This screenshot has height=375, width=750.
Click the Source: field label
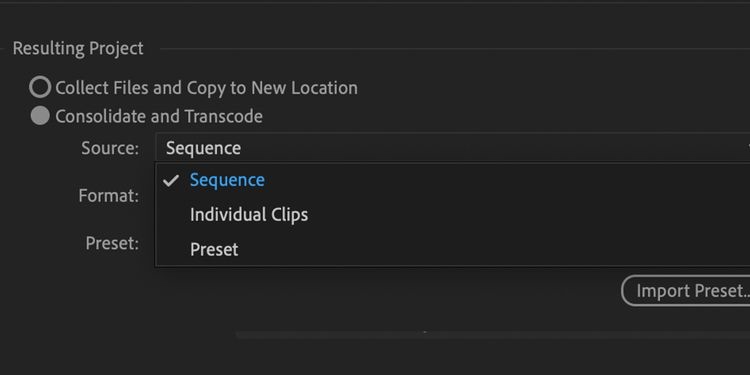[x=110, y=148]
